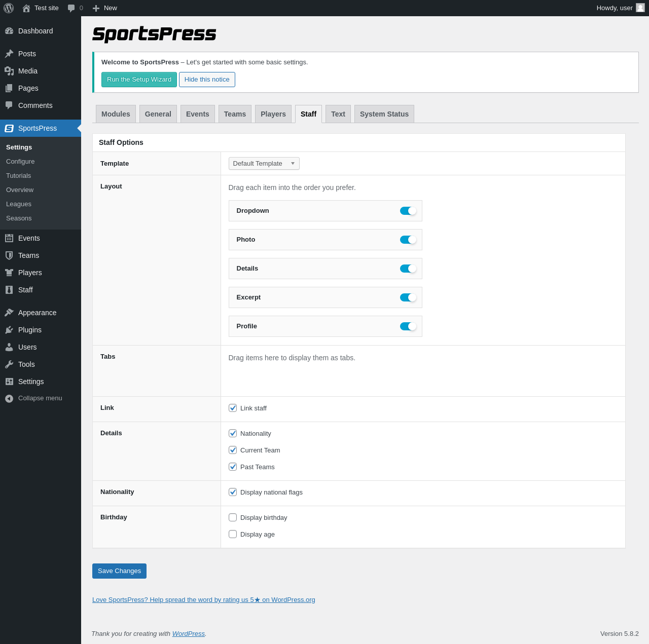Open the Leagues submenu item

(19, 204)
